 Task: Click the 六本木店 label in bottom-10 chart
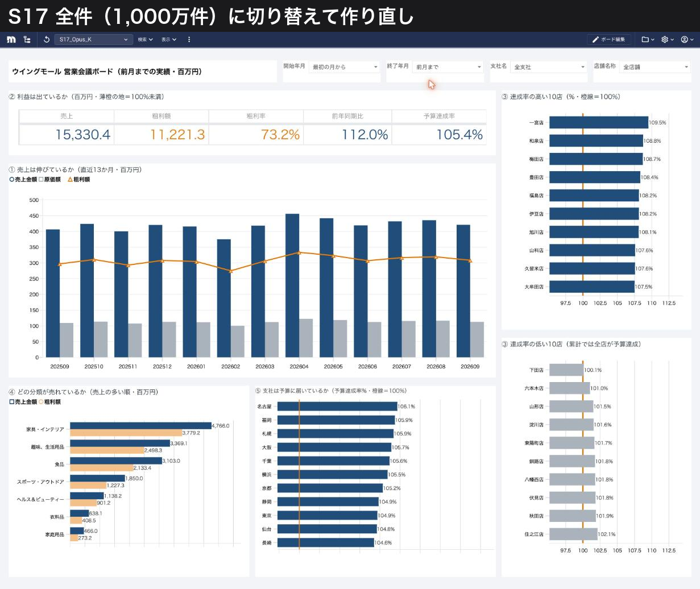(534, 388)
